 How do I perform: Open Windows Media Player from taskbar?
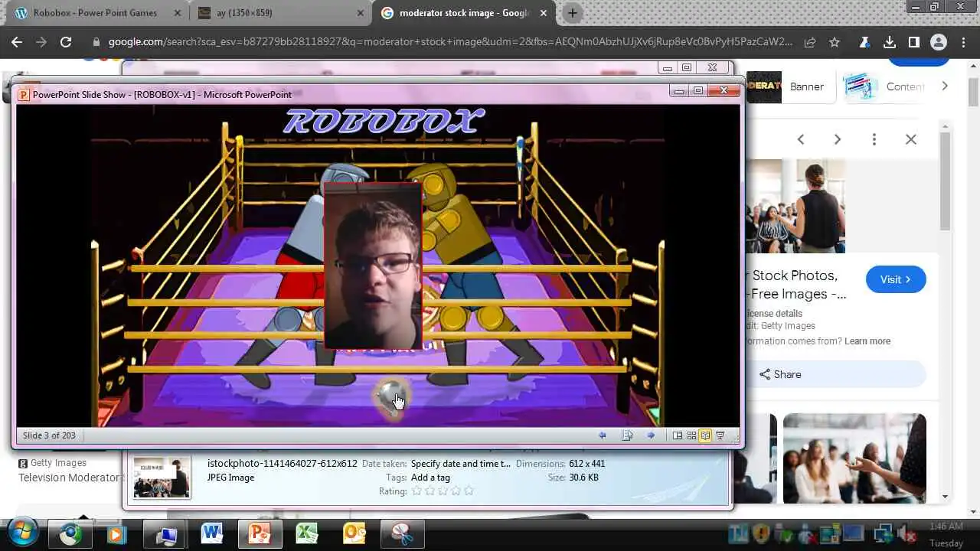point(117,533)
